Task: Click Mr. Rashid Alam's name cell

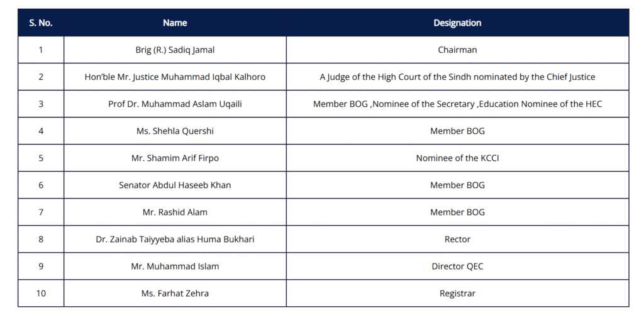Action: point(175,212)
